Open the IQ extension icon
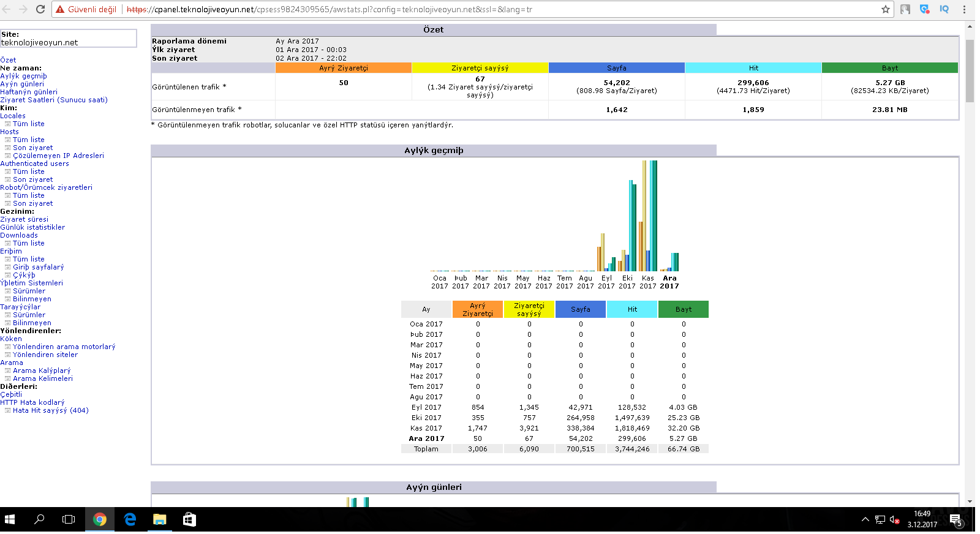The width and height of the screenshot is (980, 534). (944, 9)
